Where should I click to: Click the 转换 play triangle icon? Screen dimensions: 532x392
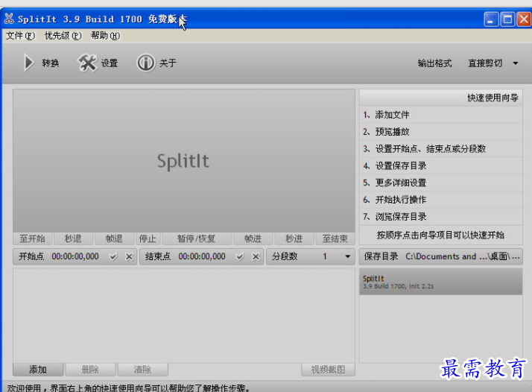(29, 63)
